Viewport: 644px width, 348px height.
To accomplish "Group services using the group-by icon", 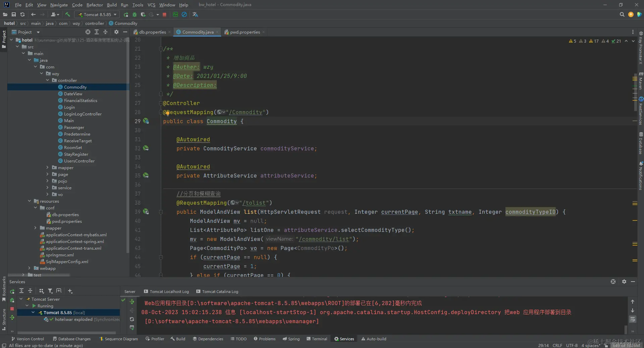I will coord(42,291).
